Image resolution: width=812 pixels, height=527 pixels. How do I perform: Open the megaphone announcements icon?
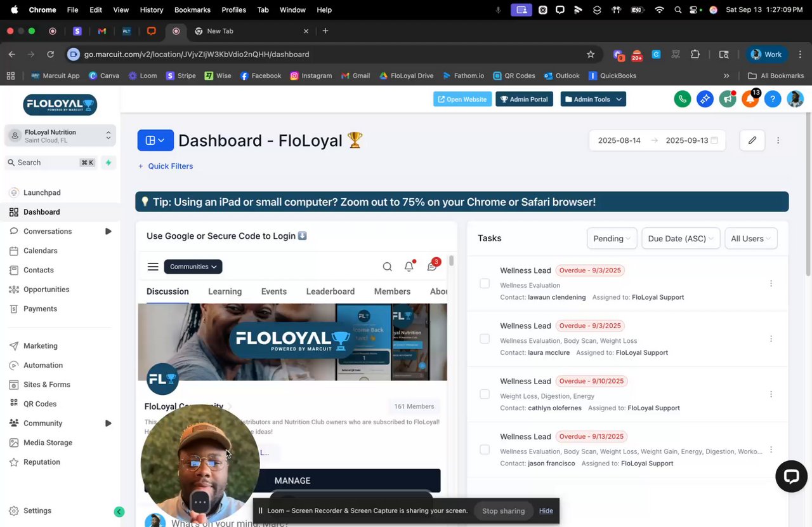pyautogui.click(x=728, y=99)
